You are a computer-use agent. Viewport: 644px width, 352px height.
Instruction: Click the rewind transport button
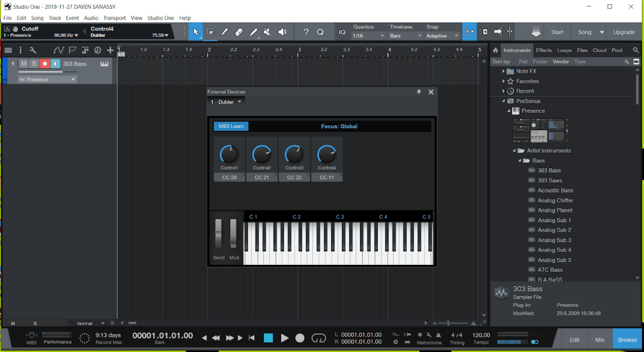pyautogui.click(x=216, y=338)
